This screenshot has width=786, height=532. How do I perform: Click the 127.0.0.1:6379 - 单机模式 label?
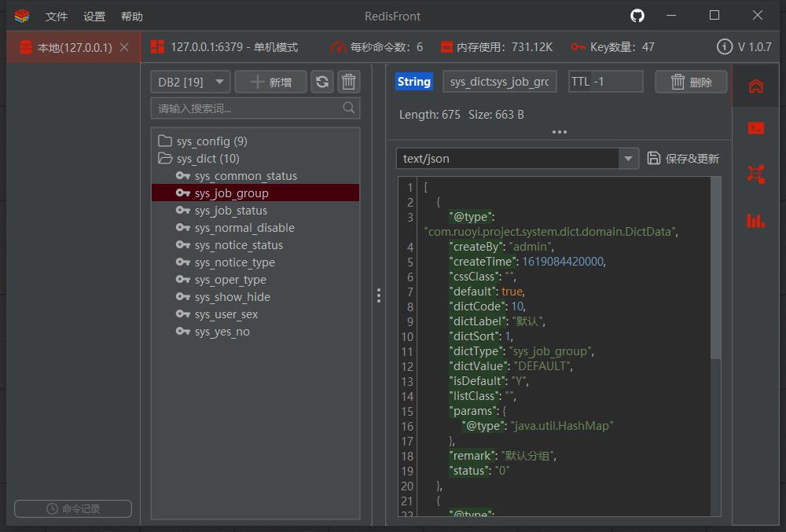234,47
